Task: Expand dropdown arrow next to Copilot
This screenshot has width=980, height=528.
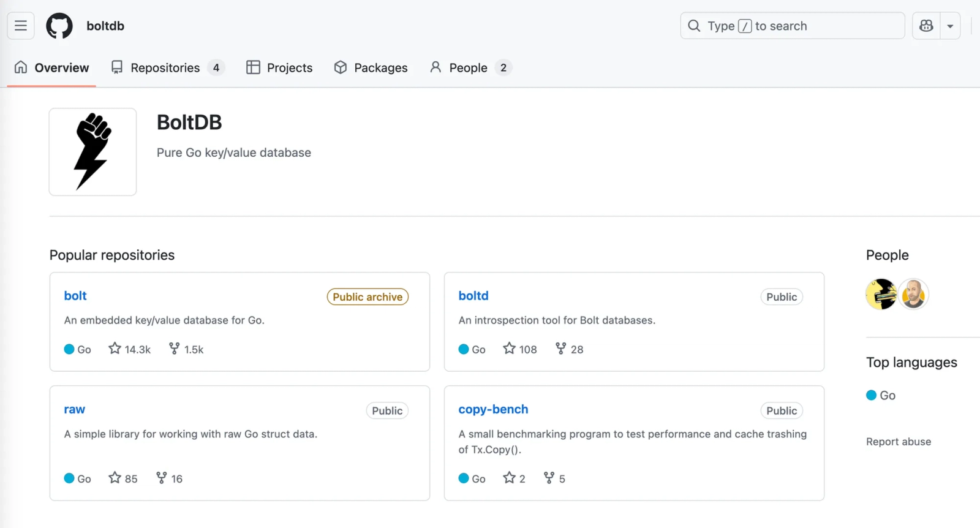Action: click(x=950, y=26)
